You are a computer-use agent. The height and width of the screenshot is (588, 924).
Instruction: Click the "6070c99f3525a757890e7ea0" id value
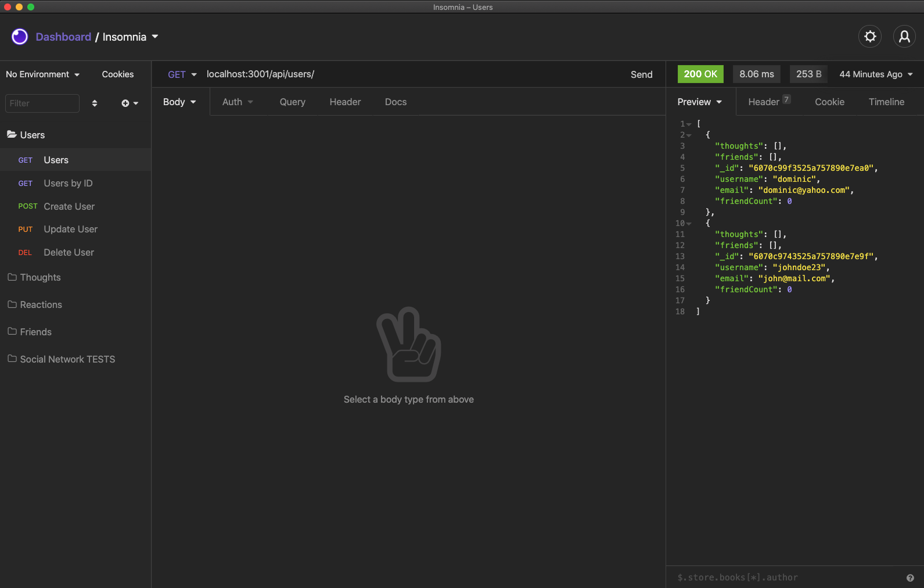(811, 168)
